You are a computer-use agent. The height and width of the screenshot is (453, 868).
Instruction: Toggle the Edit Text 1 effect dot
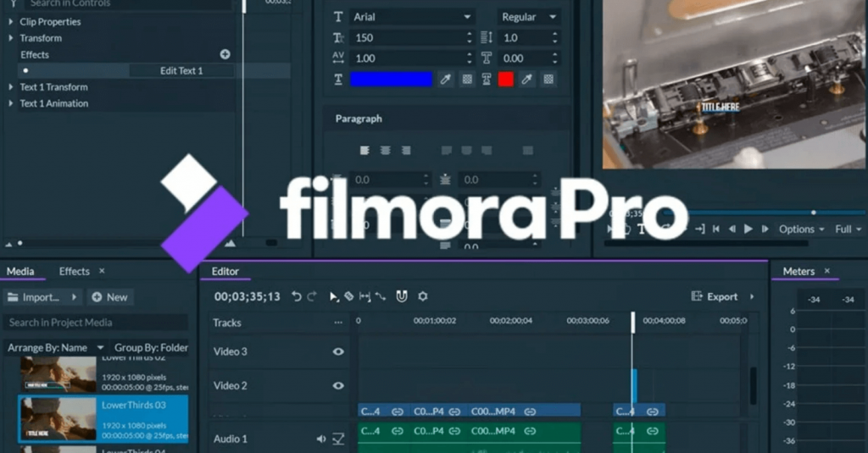pos(25,71)
